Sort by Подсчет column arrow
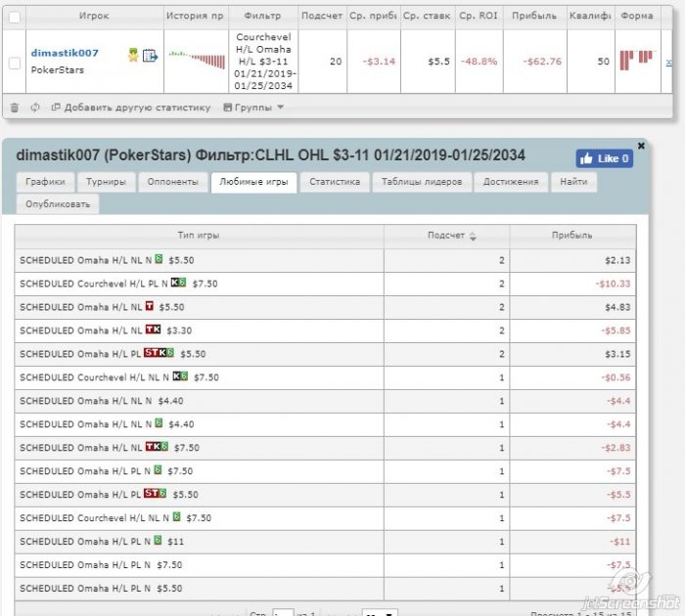Screen dimensions: 685x616 pos(473,237)
